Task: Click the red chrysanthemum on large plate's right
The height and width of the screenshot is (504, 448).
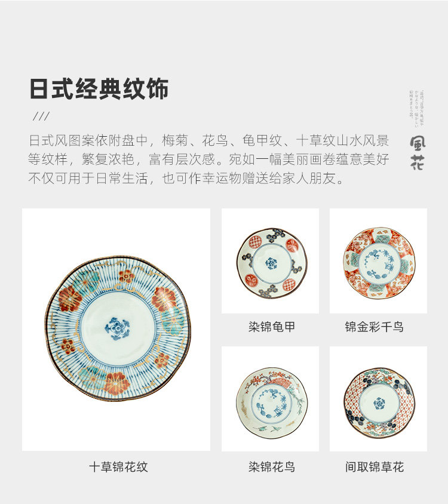Action: pyautogui.click(x=164, y=299)
